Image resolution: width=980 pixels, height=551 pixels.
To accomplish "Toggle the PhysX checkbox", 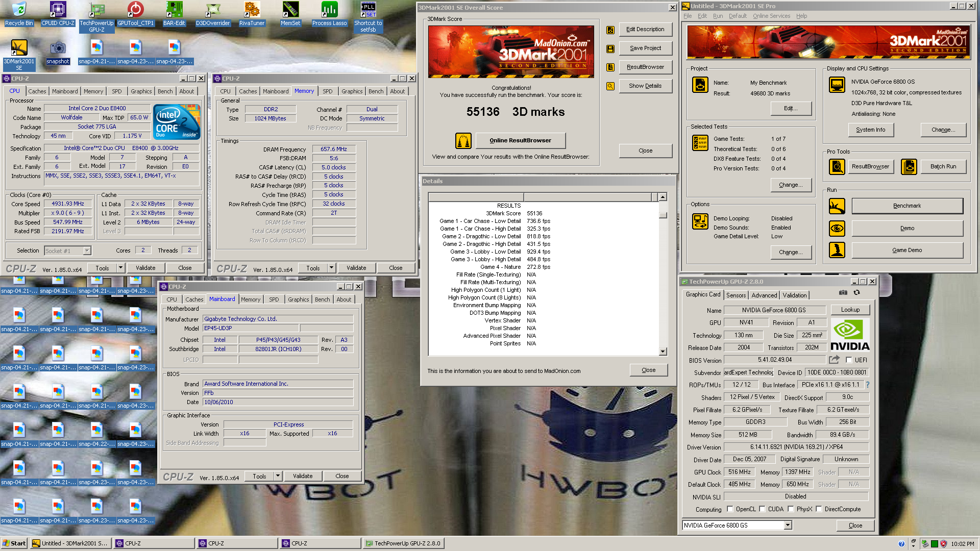I will click(x=791, y=509).
